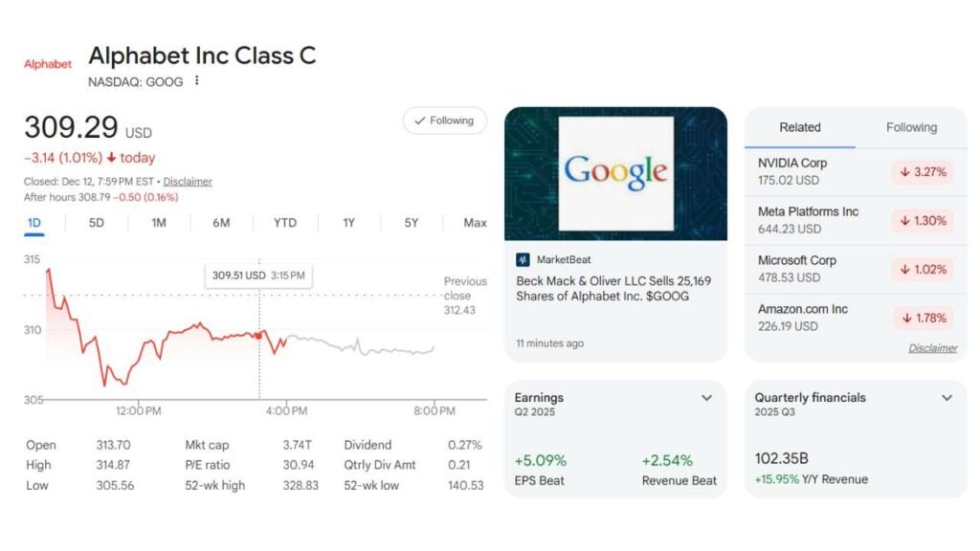The image size is (980, 551).
Task: Open the Disclaimer link under the price
Action: click(x=188, y=182)
